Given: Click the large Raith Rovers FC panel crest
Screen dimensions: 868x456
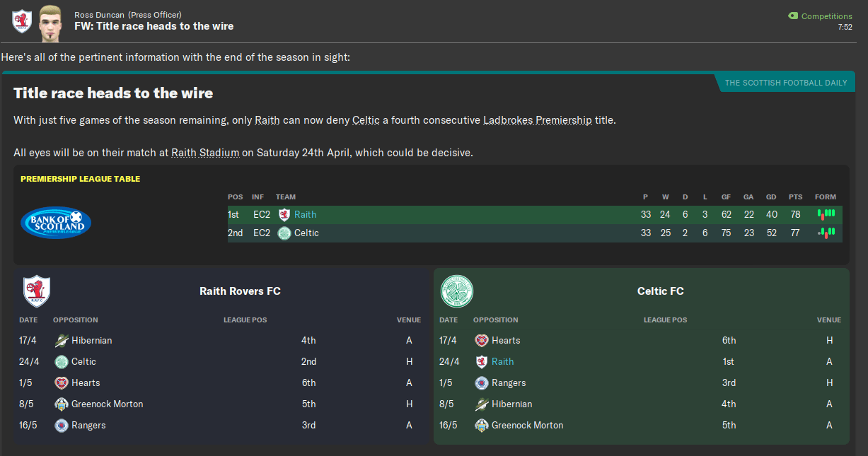Looking at the screenshot, I should (36, 291).
